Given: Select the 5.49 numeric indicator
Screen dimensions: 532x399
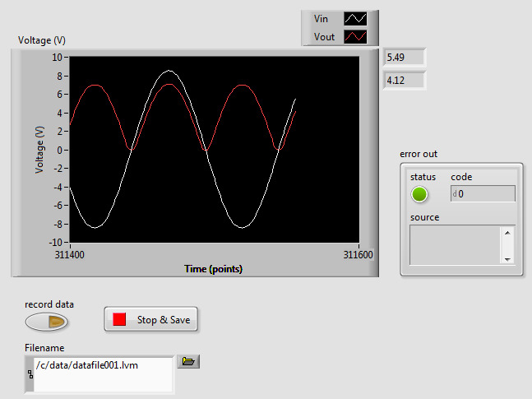Looking at the screenshot, I should pos(404,58).
